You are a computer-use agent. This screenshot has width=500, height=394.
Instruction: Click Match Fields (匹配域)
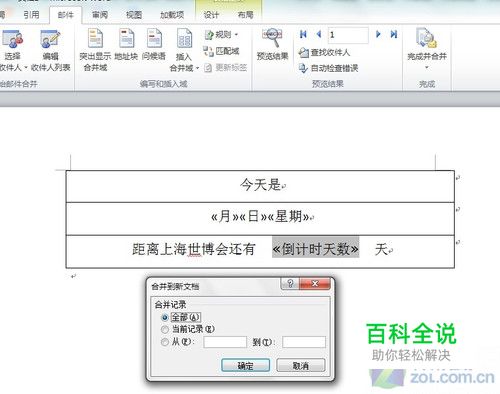pyautogui.click(x=222, y=51)
